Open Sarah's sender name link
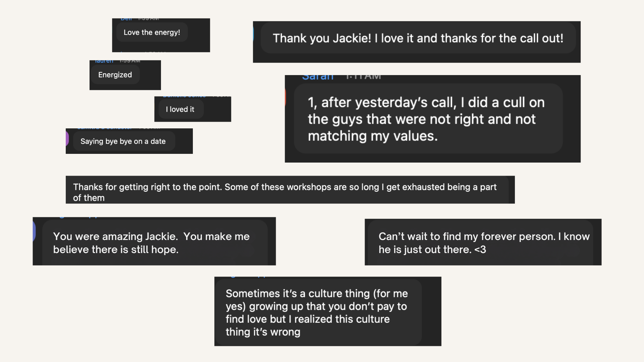The height and width of the screenshot is (362, 644). click(318, 77)
